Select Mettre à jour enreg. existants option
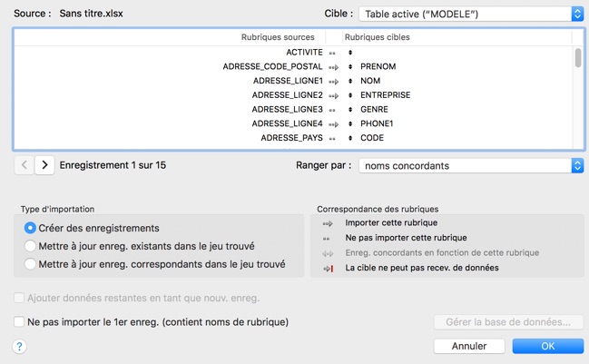Image resolution: width=589 pixels, height=364 pixels. pyautogui.click(x=30, y=246)
